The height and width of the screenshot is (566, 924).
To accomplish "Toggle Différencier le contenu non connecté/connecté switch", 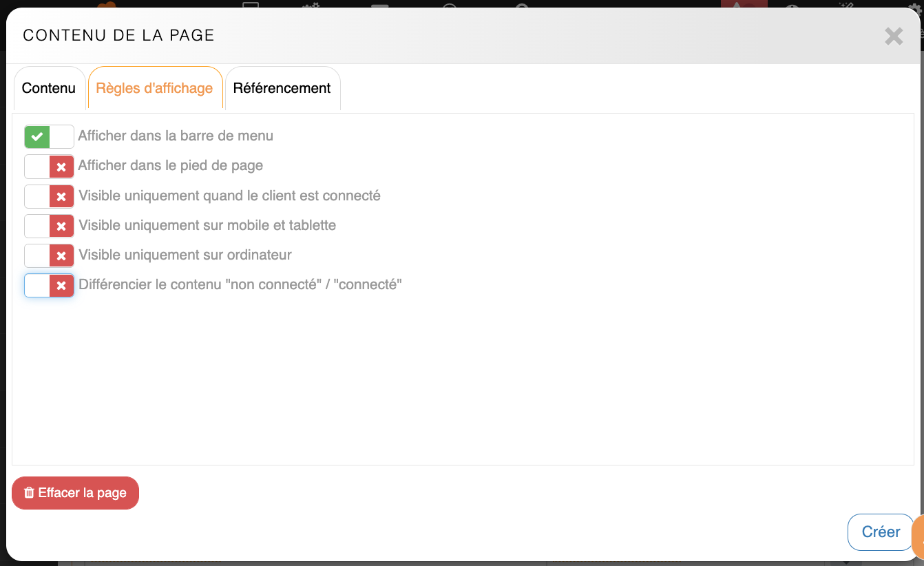I will click(x=49, y=285).
